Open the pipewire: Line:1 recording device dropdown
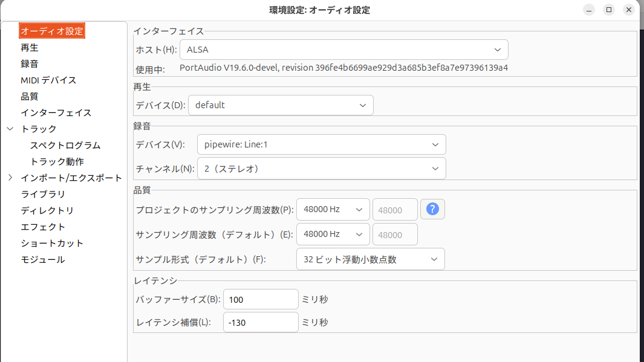This screenshot has height=362, width=644. (x=321, y=144)
